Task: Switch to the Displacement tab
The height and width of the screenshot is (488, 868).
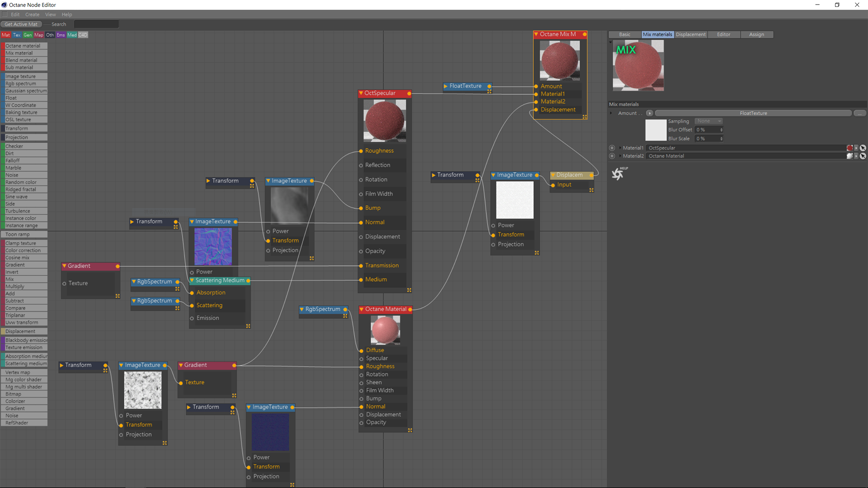Action: click(x=691, y=34)
